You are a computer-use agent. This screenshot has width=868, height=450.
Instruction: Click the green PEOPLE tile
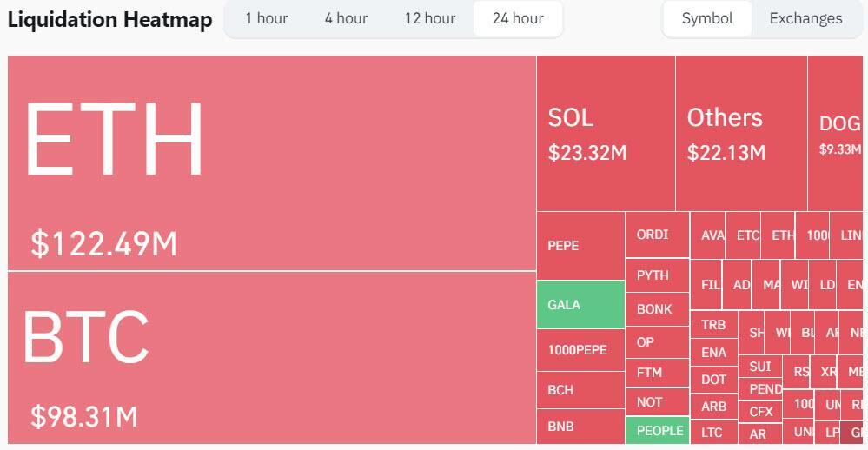point(658,430)
